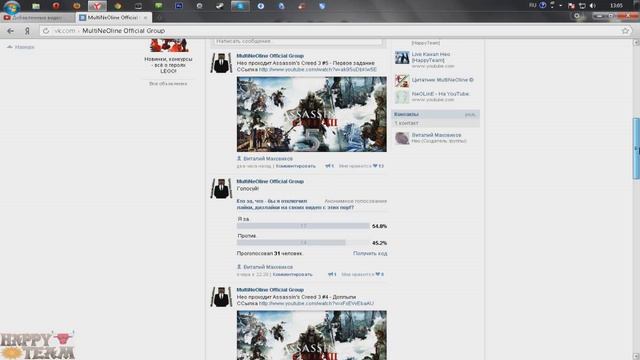
Task: Click the Получить код link
Action: tap(370, 253)
